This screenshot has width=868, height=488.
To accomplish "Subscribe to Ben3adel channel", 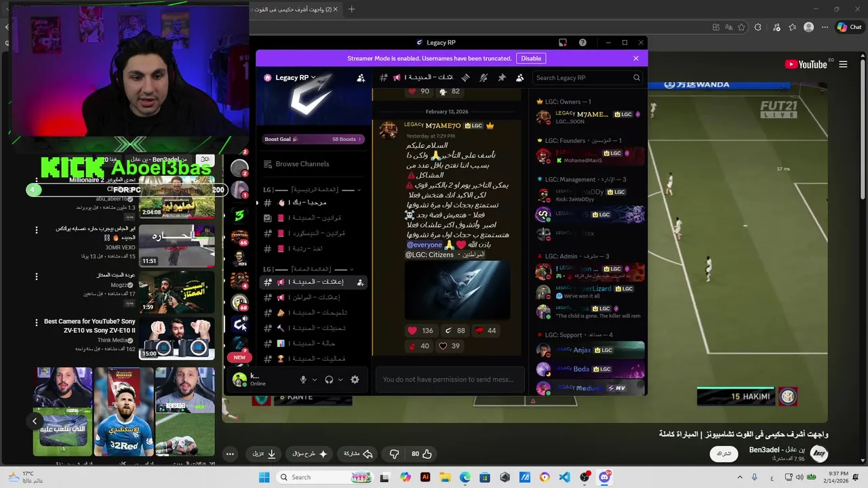I will point(724,453).
